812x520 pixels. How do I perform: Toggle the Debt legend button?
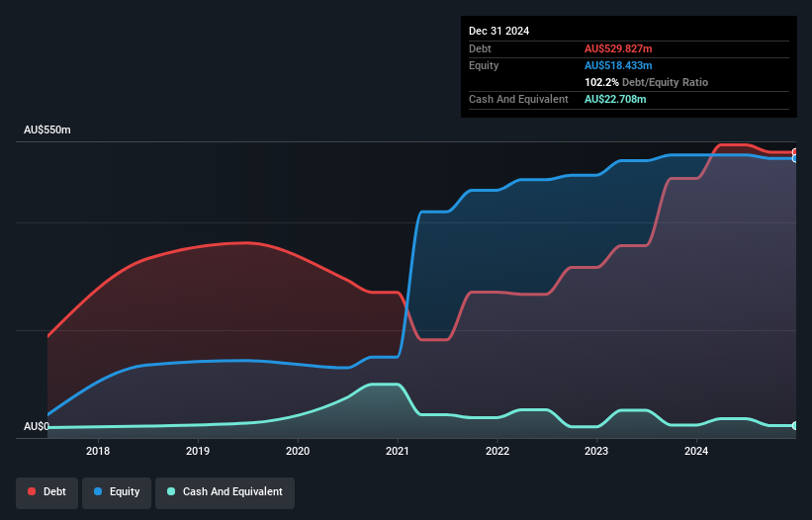pos(47,492)
